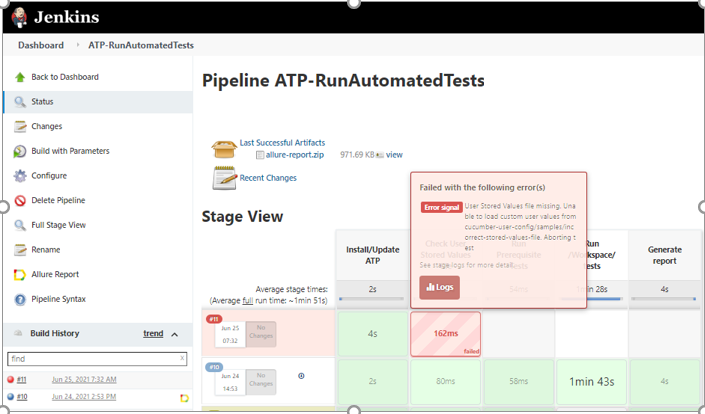Open Allure Report link in sidebar
This screenshot has height=414, width=705.
click(x=55, y=274)
